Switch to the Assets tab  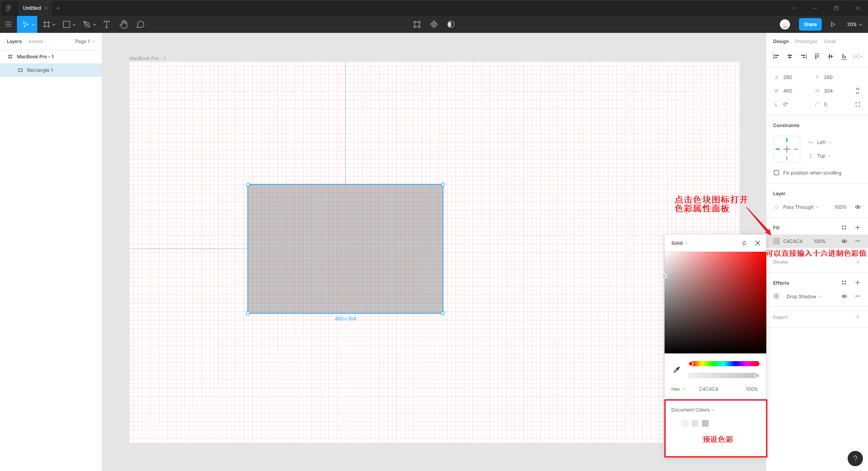click(x=36, y=41)
